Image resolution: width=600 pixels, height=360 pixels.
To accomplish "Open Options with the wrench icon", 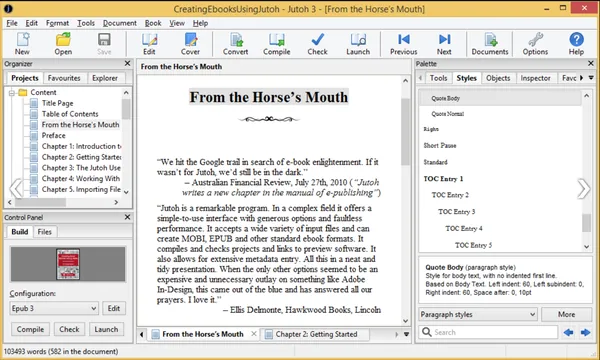I will pos(535,44).
